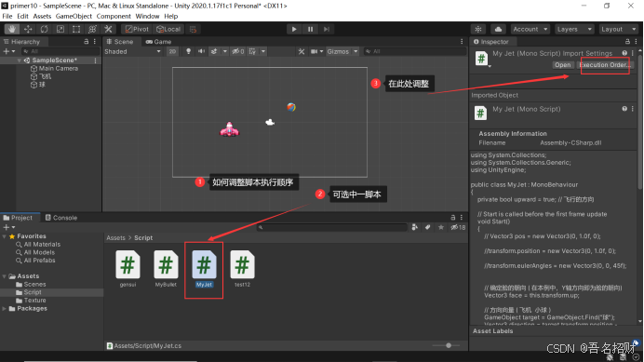Open the Window menu

[x=147, y=16]
